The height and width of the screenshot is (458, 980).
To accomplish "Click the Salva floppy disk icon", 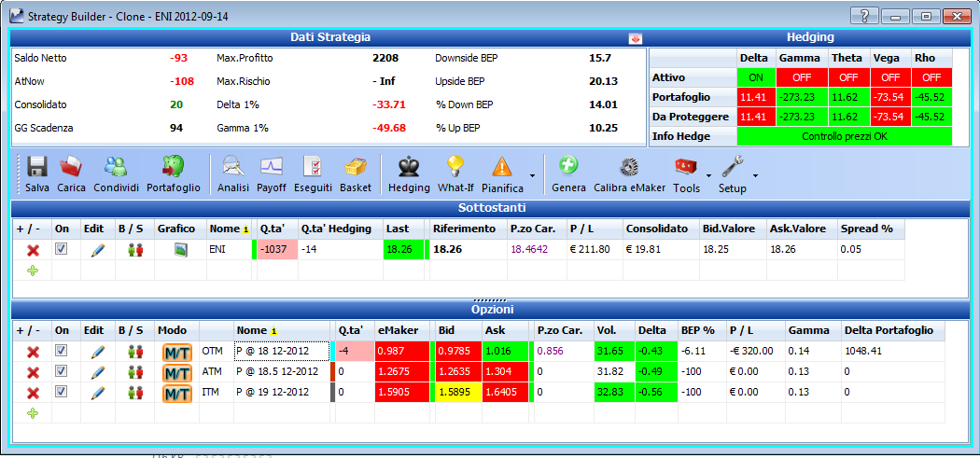I will point(37,168).
